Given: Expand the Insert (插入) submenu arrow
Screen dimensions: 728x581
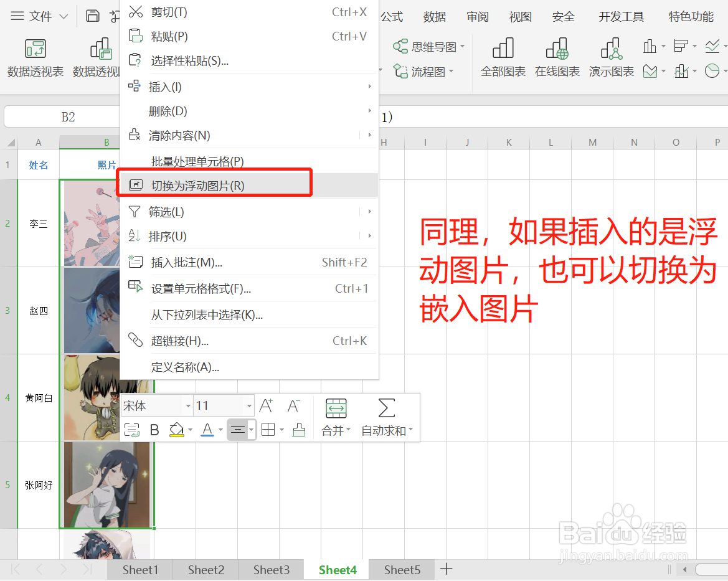Looking at the screenshot, I should pyautogui.click(x=369, y=86).
